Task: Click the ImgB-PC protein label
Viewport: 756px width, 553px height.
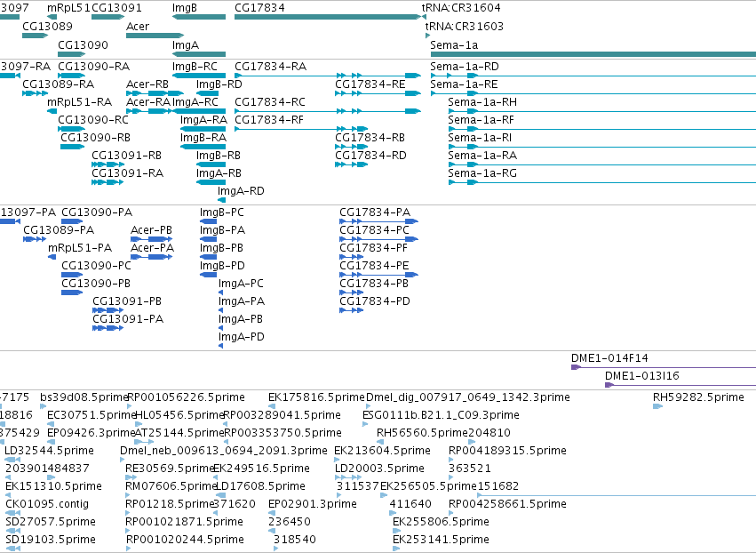Action: tap(222, 212)
